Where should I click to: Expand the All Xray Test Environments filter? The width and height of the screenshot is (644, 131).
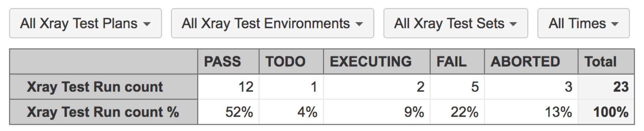(x=272, y=23)
